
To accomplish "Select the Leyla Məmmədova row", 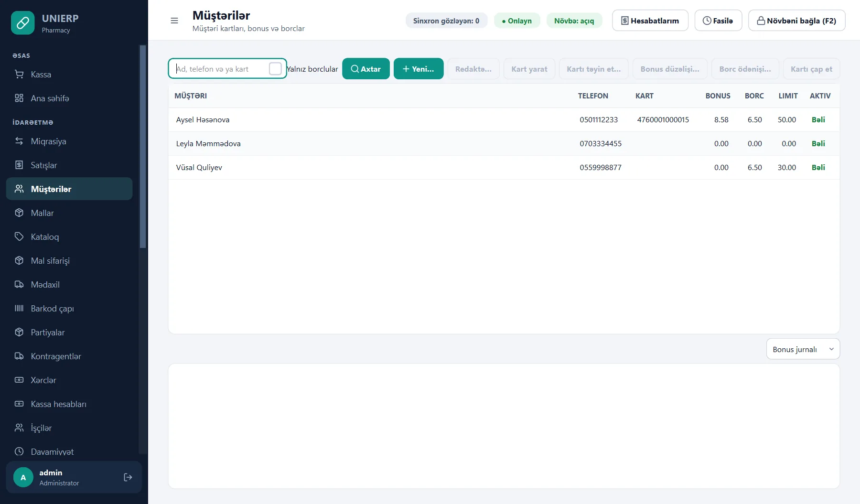I will pos(504,143).
